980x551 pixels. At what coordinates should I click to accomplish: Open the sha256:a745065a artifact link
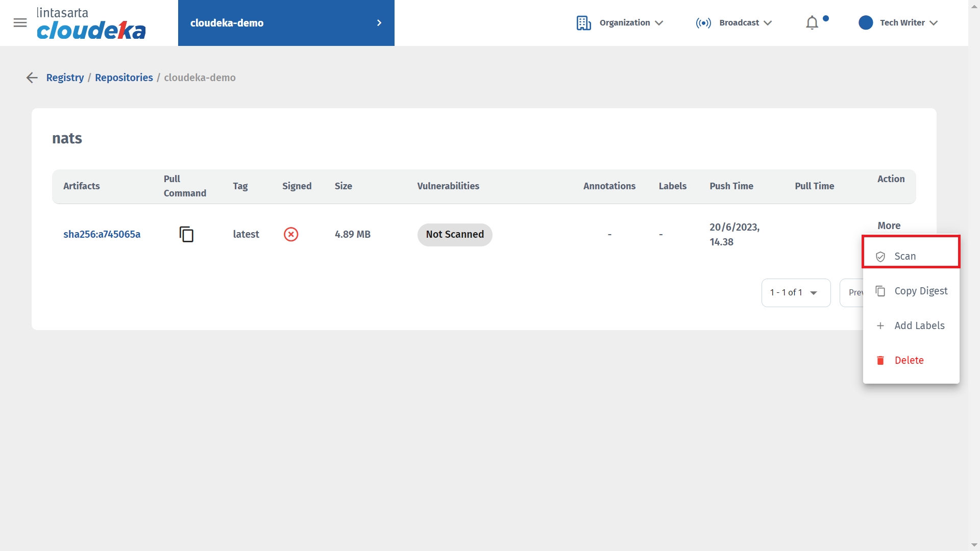coord(102,234)
